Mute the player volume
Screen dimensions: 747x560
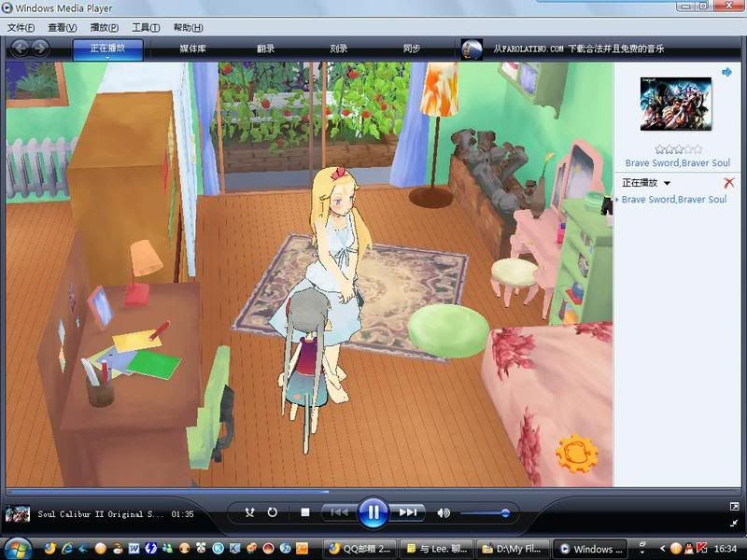(443, 512)
